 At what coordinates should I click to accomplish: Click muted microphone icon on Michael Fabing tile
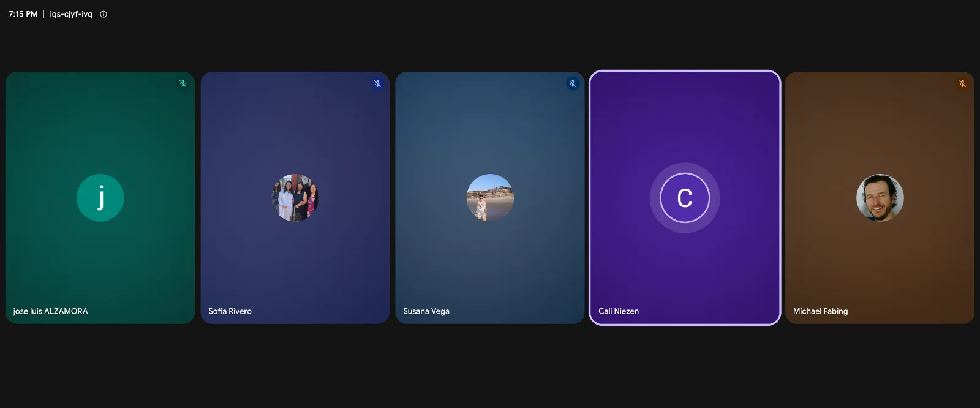click(x=962, y=83)
